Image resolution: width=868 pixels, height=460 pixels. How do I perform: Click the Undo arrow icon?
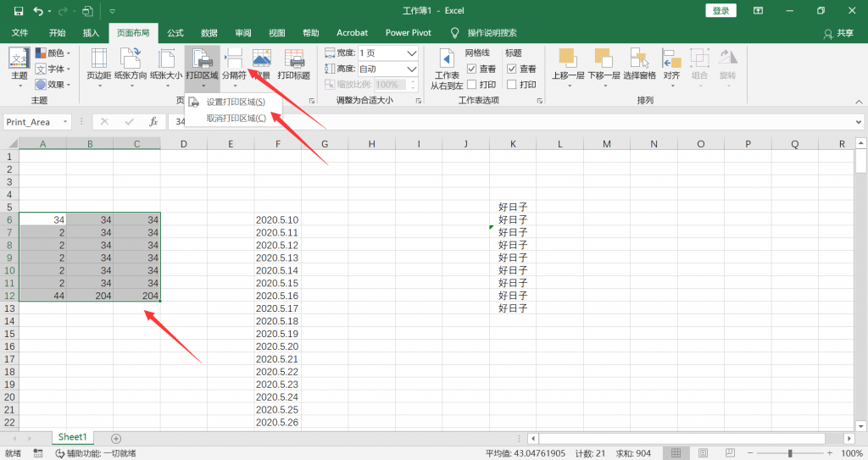(38, 10)
